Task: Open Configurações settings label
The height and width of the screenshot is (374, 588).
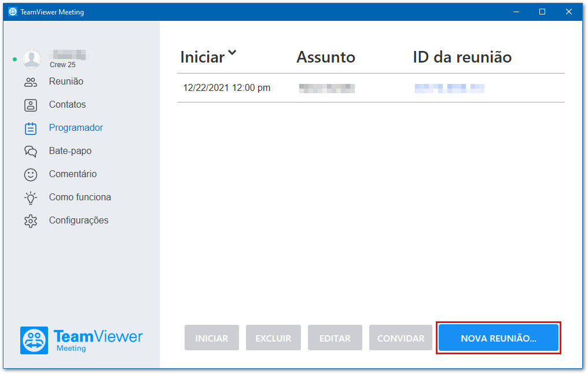Action: coord(79,221)
